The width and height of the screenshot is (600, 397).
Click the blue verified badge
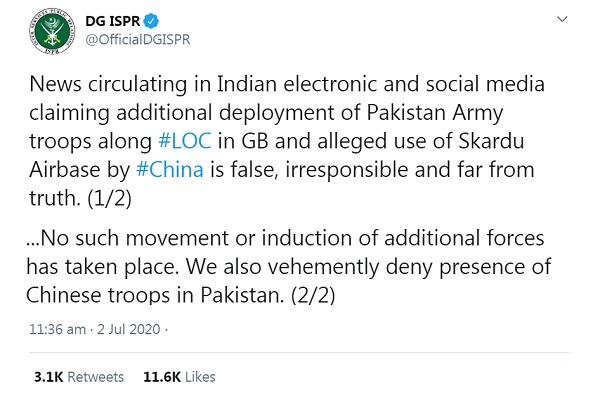pos(151,21)
